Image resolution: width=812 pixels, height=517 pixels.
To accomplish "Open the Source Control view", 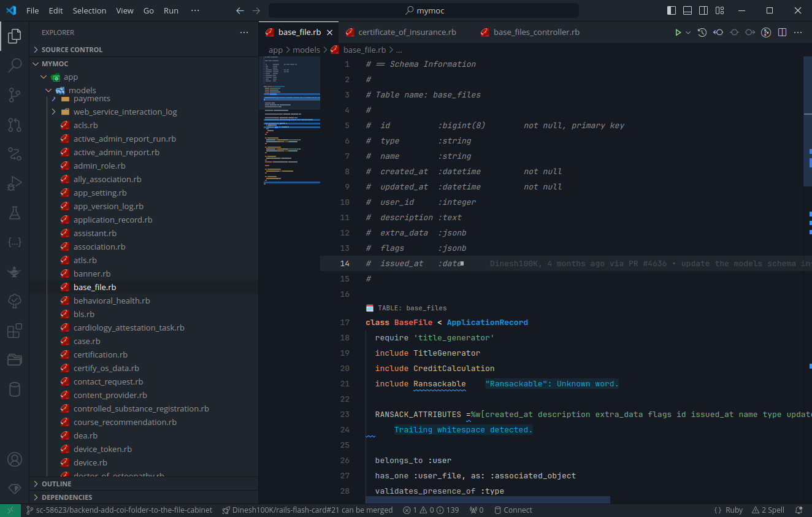I will (15, 94).
